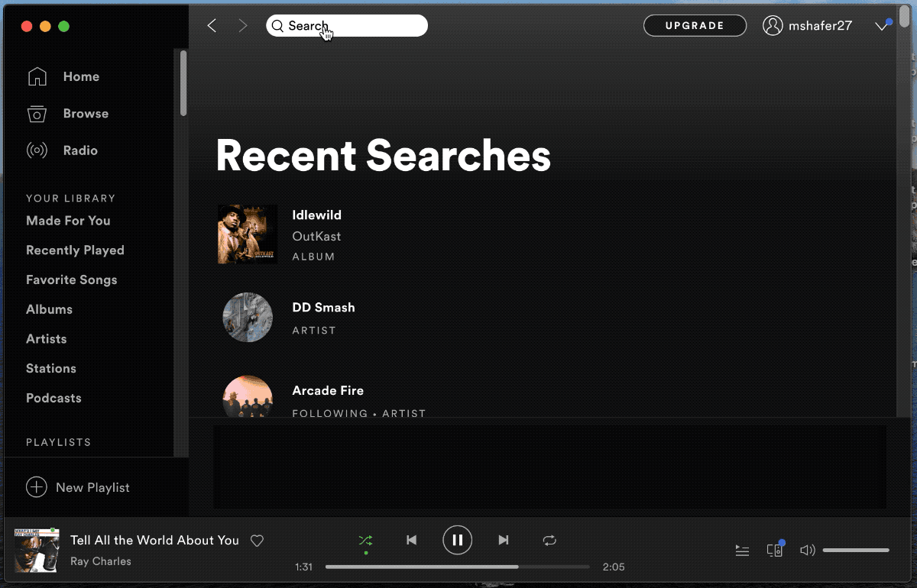917x588 pixels.
Task: Go back with the left arrow
Action: click(212, 26)
